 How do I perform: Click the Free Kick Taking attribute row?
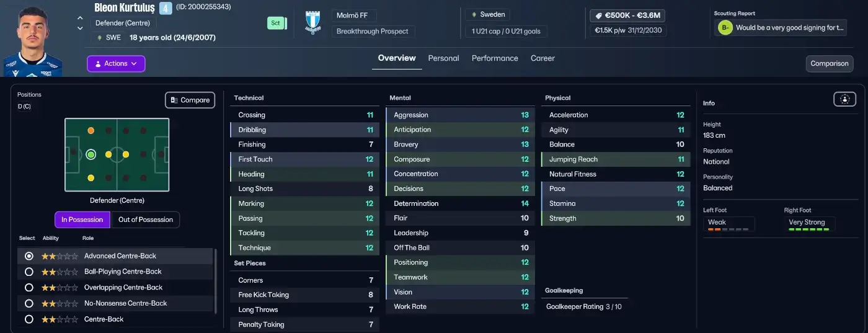[x=304, y=295]
